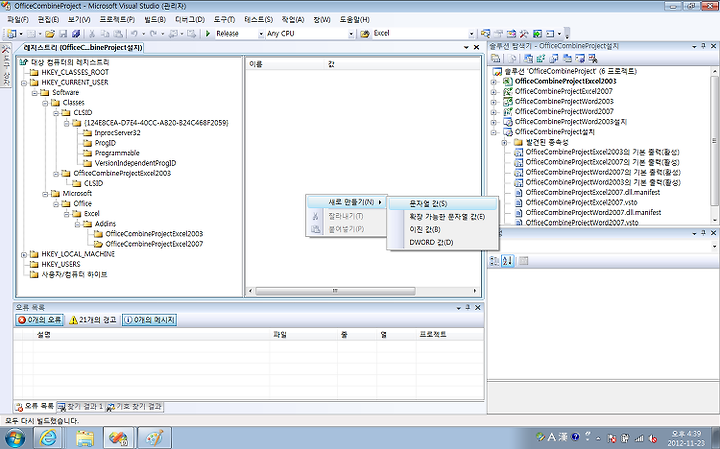Collapse the Addins registry key

(x=77, y=224)
